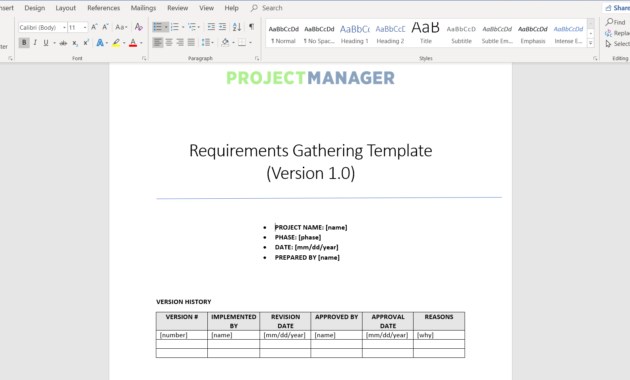630x380 pixels.
Task: Open the Review tab
Action: (178, 8)
